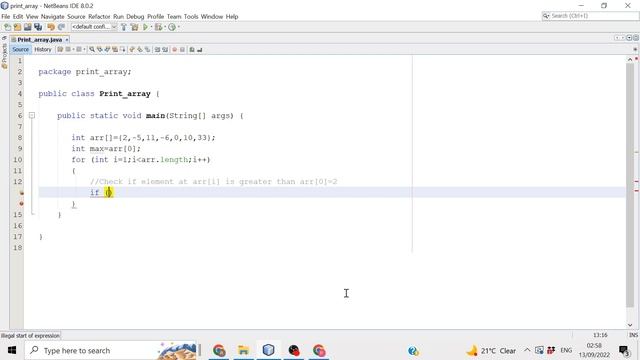Viewport: 640px width, 360px height.
Task: Click the error marker on the if line
Action: tap(21, 192)
